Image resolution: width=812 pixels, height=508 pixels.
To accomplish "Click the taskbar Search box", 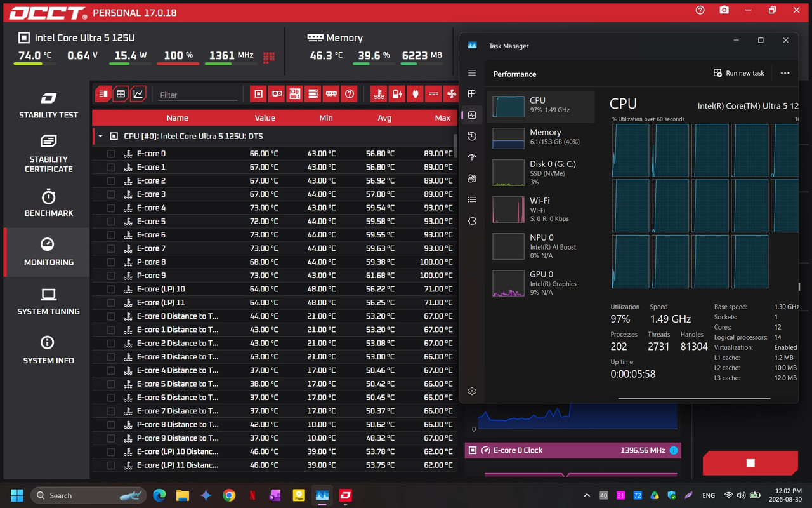I will click(x=87, y=495).
